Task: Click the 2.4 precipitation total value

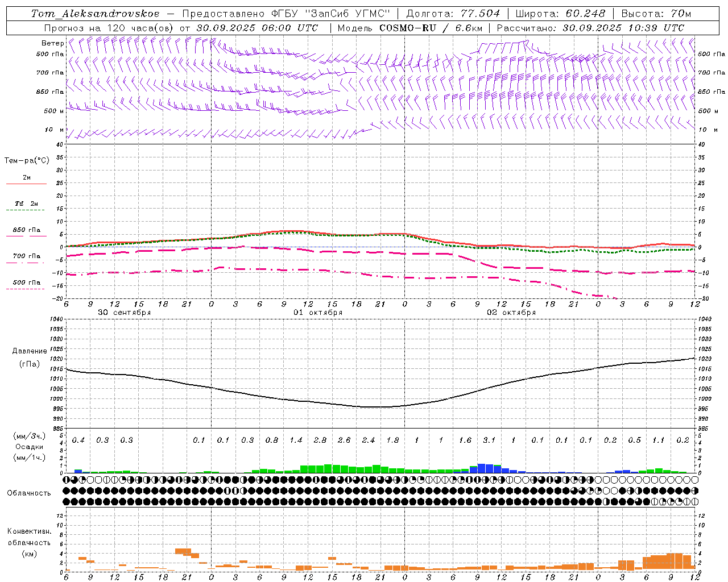Action: [x=369, y=440]
